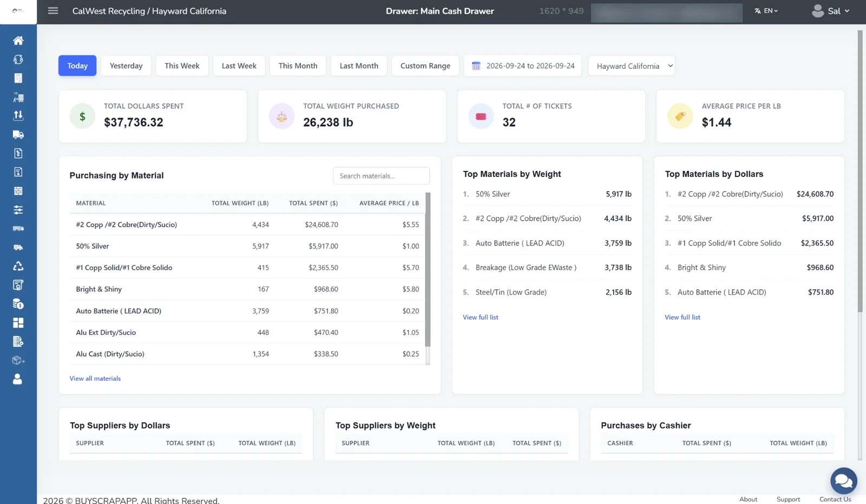
Task: Click the Search materials input field
Action: click(x=381, y=176)
